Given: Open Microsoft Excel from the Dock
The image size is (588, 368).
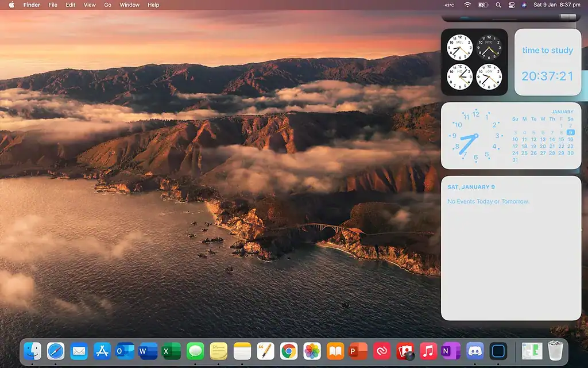Looking at the screenshot, I should coord(170,351).
